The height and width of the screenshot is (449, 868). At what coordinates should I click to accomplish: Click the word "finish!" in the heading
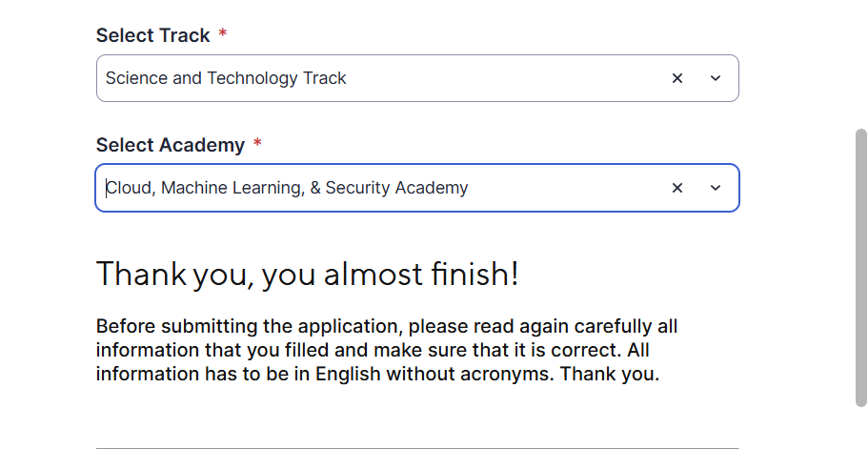pyautogui.click(x=474, y=275)
